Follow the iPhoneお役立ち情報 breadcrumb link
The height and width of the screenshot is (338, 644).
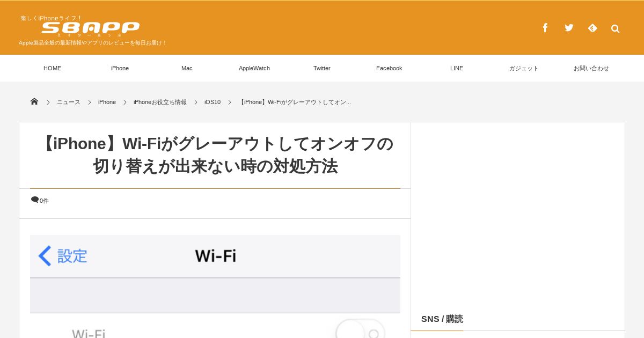coord(160,102)
